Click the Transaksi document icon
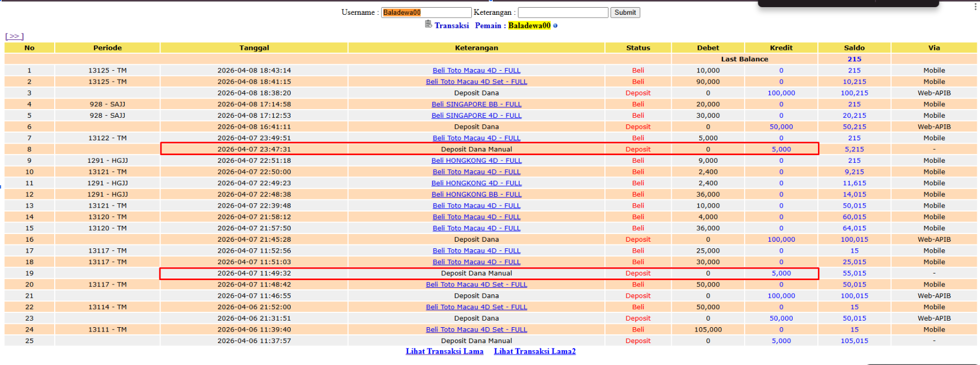 coord(428,24)
